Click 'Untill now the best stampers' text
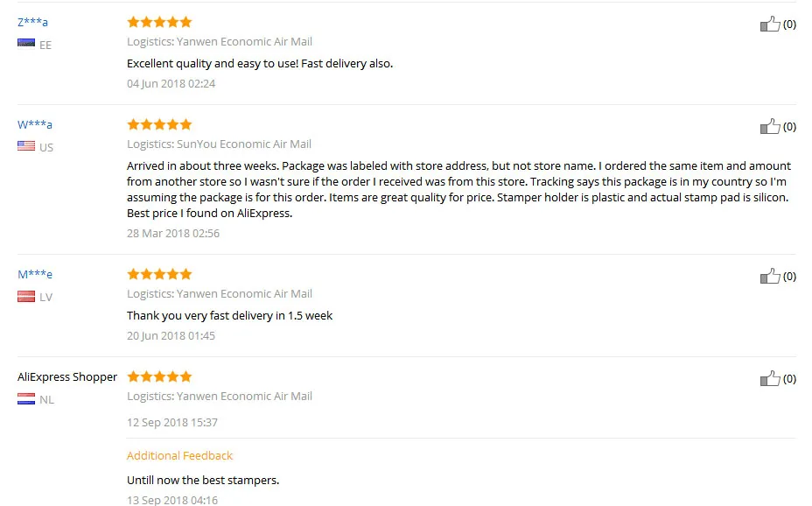This screenshot has height=506, width=812. pos(203,480)
